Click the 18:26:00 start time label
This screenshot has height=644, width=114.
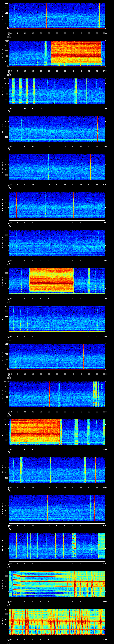coord(9,71)
